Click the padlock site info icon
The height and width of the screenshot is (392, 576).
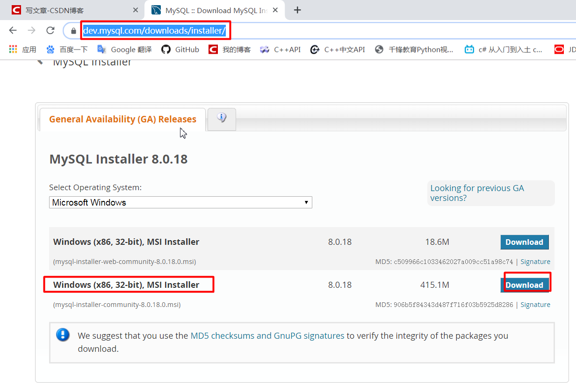tap(73, 31)
